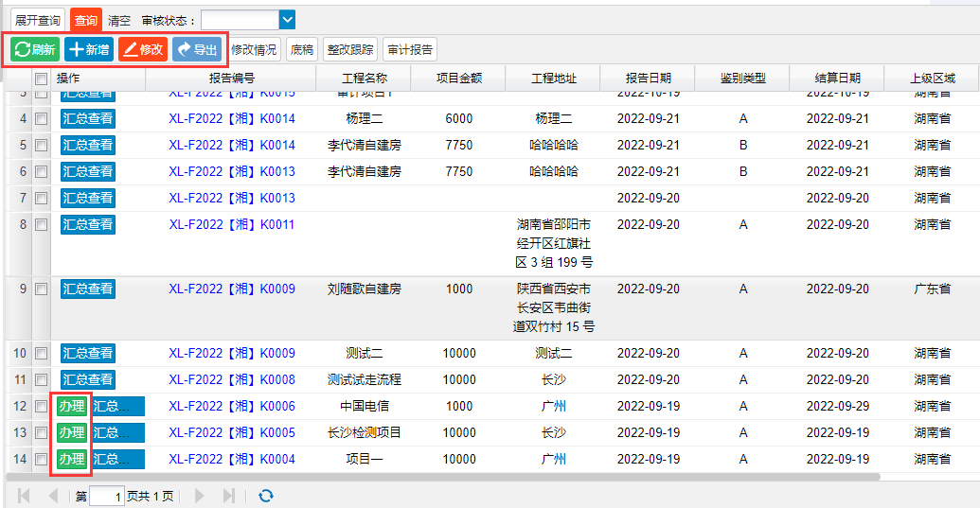The image size is (980, 508).
Task: Click the green 刷新 refresh button
Action: (x=35, y=49)
